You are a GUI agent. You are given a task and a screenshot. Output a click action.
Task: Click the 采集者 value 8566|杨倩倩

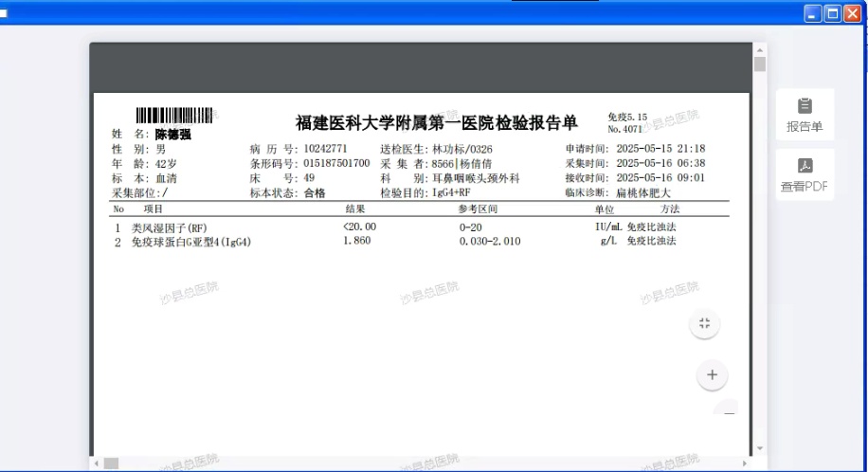pyautogui.click(x=461, y=163)
